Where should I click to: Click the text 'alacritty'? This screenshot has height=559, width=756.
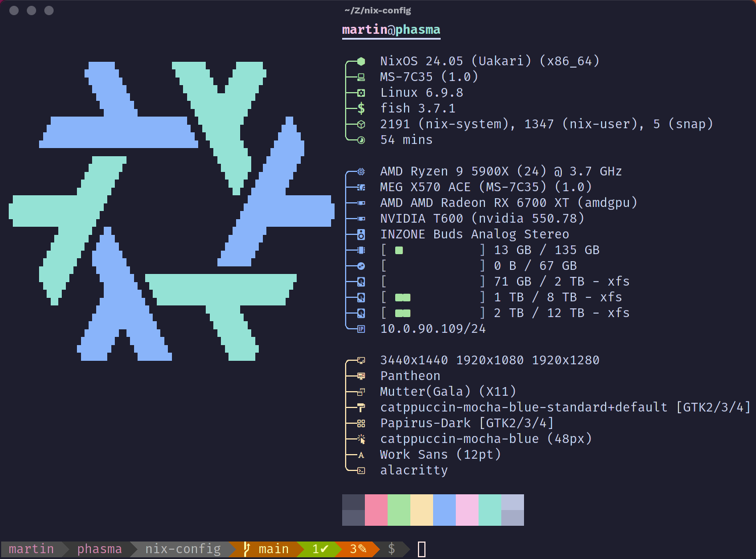414,470
